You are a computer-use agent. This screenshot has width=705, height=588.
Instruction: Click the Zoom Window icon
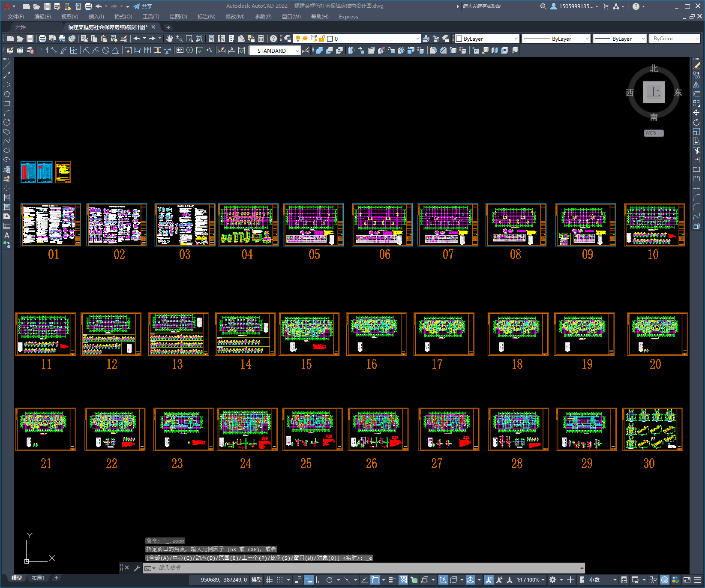189,39
